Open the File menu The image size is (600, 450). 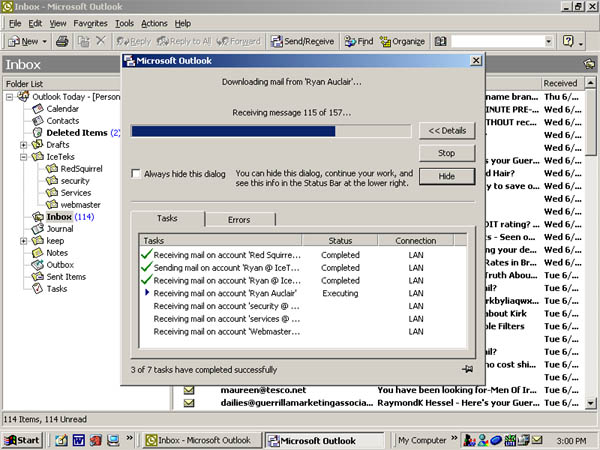15,23
